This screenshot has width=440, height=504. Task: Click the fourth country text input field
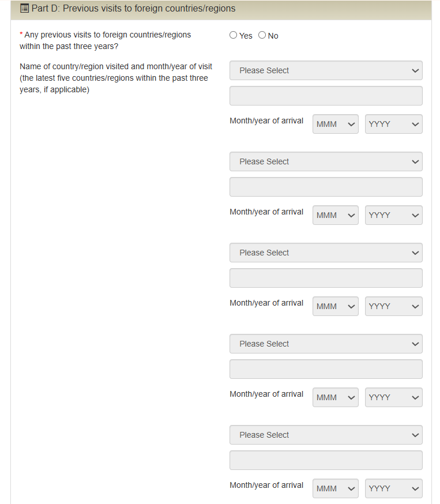326,369
